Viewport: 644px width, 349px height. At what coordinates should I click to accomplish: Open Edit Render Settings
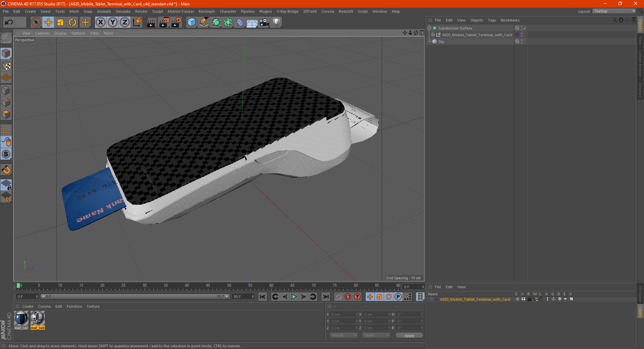[176, 22]
